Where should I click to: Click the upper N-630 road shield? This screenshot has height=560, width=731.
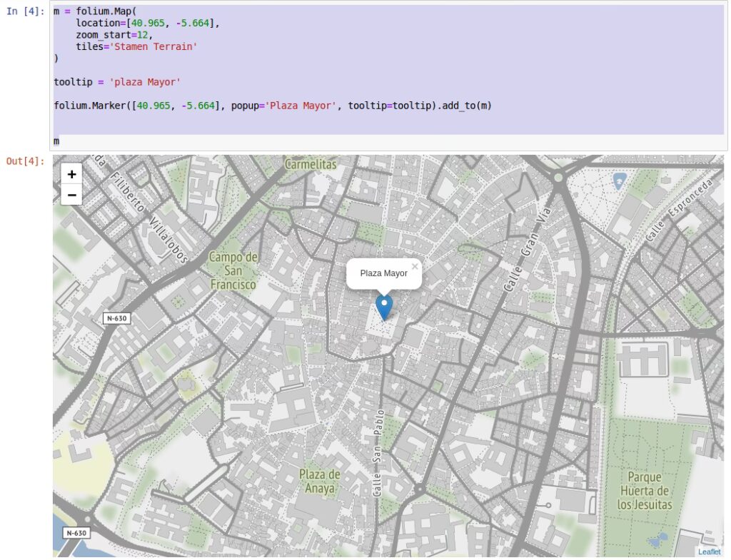(x=116, y=318)
